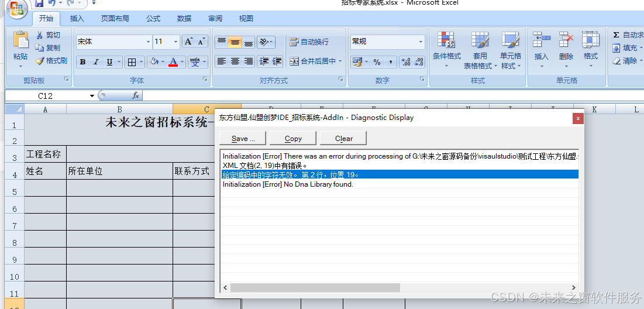Click the Paste clipboard icon
This screenshot has width=644, height=309.
[20, 40]
